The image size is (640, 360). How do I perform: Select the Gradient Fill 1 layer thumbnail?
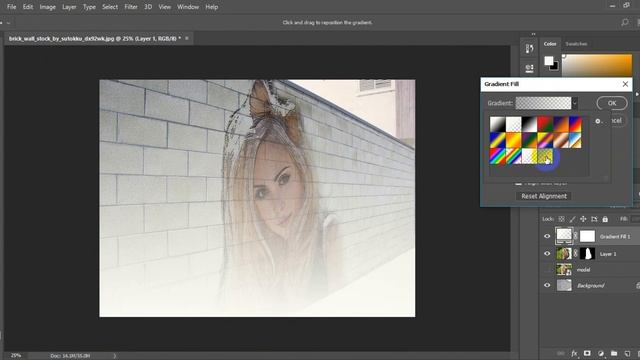[x=564, y=235]
